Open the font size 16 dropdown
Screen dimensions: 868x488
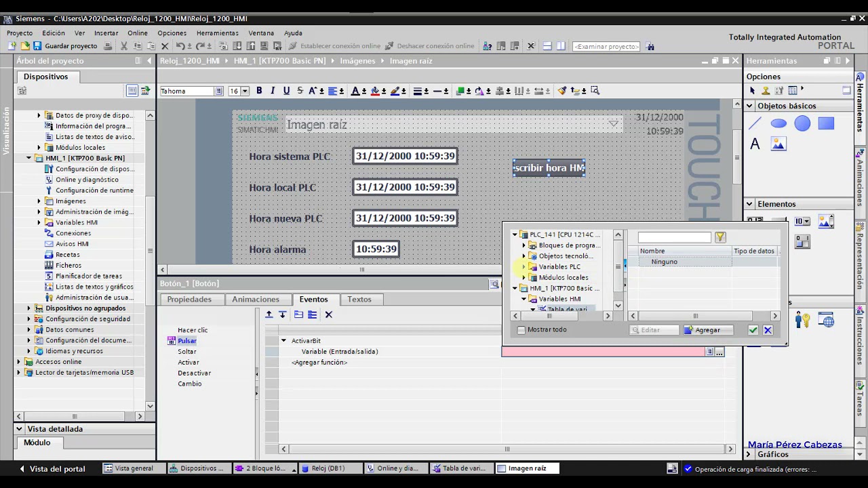[245, 91]
